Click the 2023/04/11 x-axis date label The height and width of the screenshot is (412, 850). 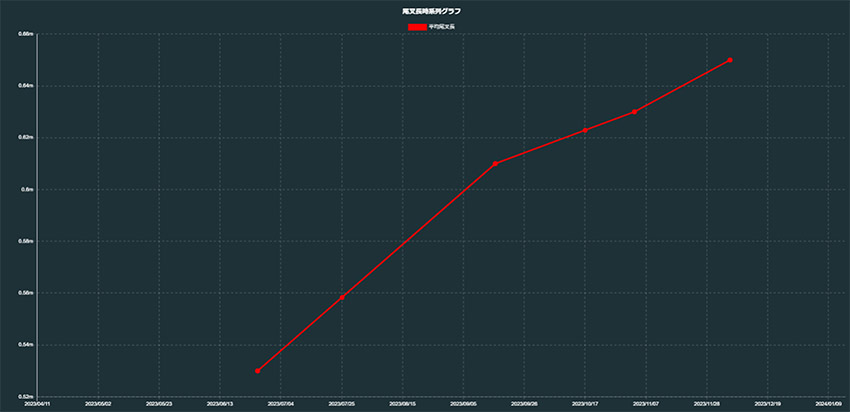pos(37,404)
